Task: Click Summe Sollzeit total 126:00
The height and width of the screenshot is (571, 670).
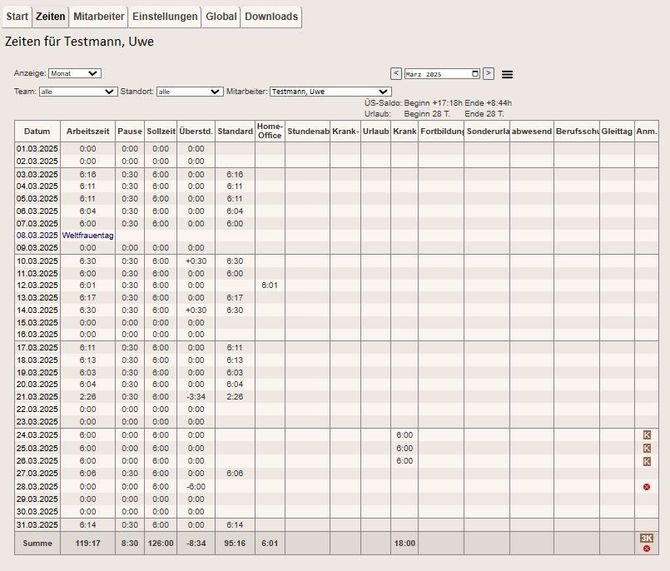Action: point(161,543)
